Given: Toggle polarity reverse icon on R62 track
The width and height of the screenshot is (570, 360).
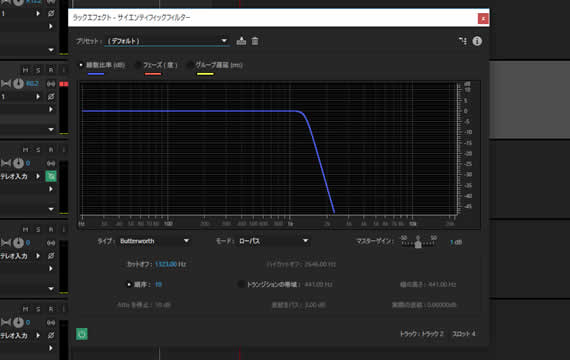Looking at the screenshot, I should [51, 97].
